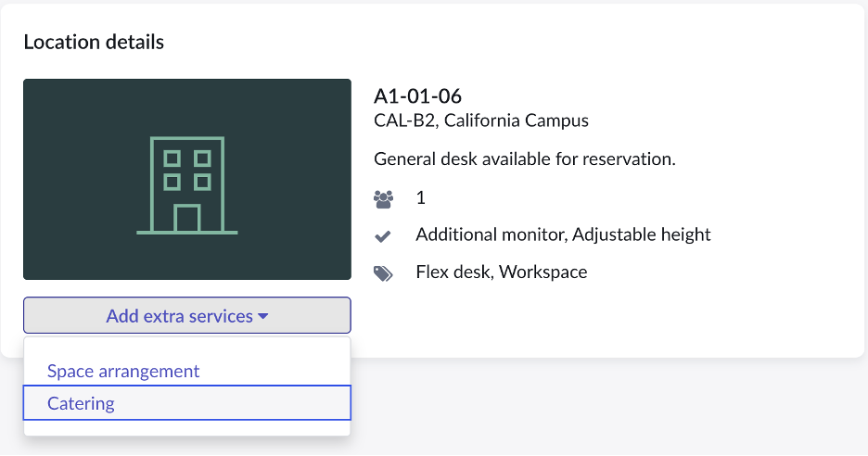Viewport: 868px width, 456px height.
Task: Click the capacity number 1
Action: coord(421,198)
